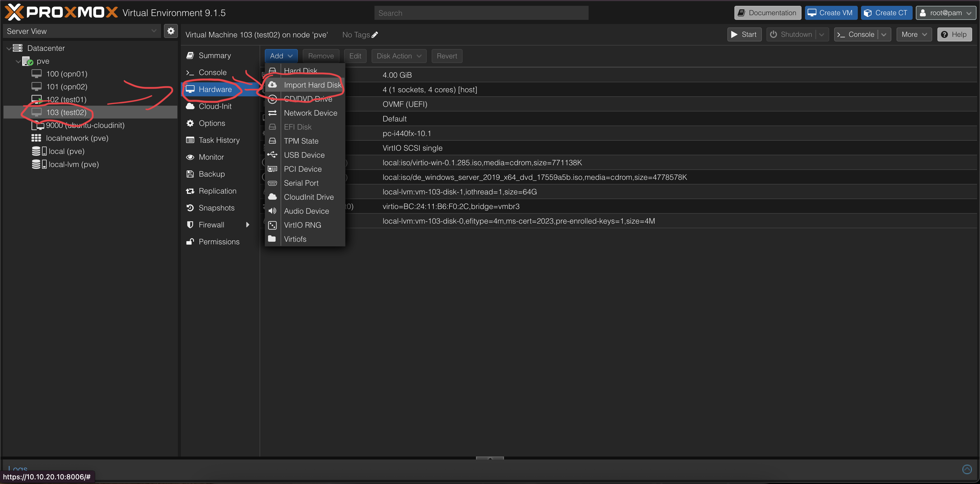Open the Summary tab

tap(220, 55)
